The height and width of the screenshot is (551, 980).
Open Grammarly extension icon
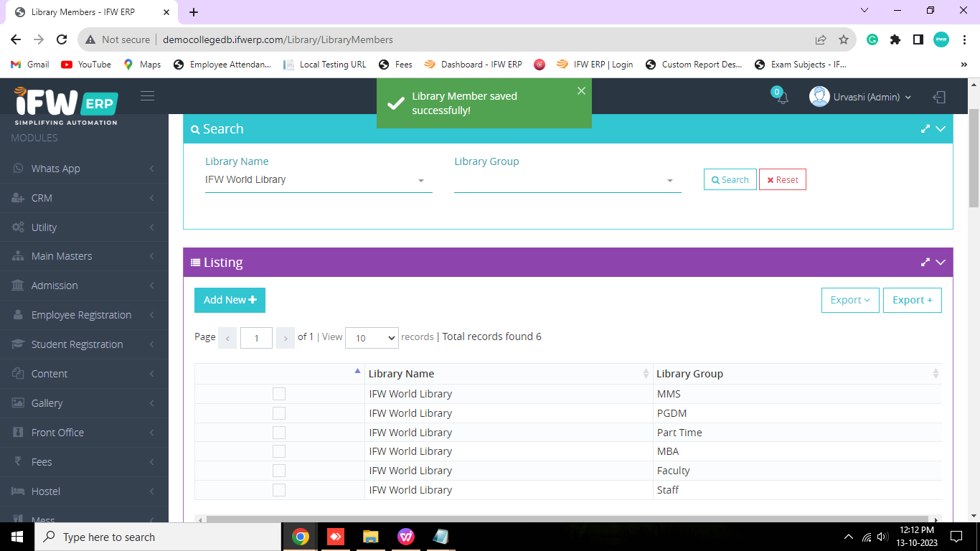pos(872,39)
